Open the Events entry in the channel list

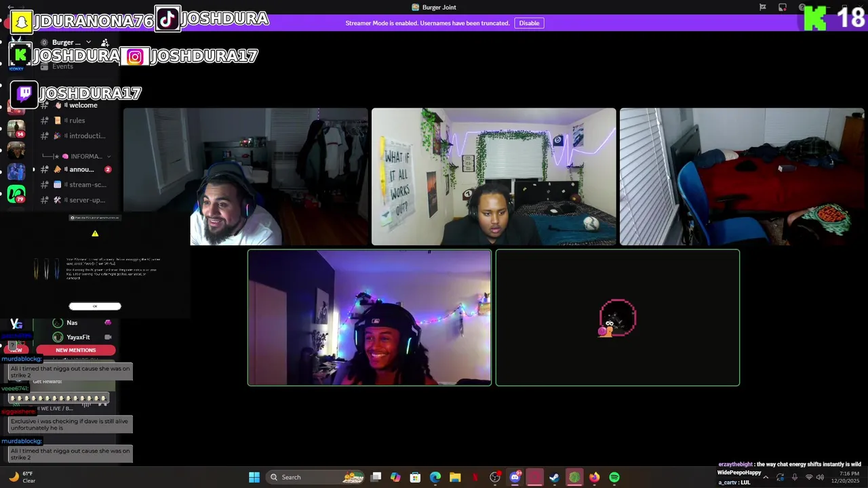click(62, 66)
